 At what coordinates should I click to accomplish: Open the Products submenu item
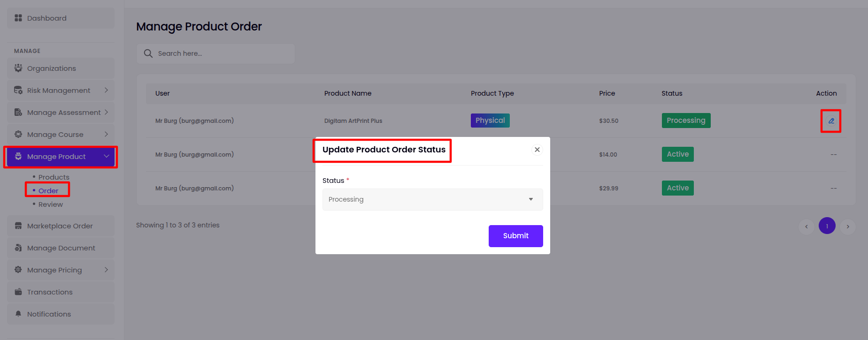click(x=54, y=177)
